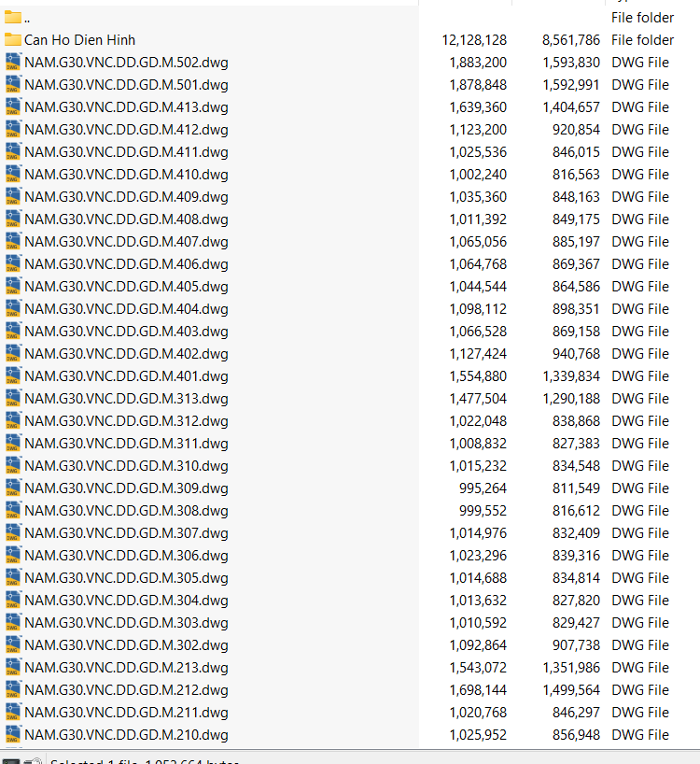The width and height of the screenshot is (700, 764).
Task: Click the DWG icon of NAM.G30.VNC.DD.GD.M.309.dwg
Action: pyautogui.click(x=13, y=488)
